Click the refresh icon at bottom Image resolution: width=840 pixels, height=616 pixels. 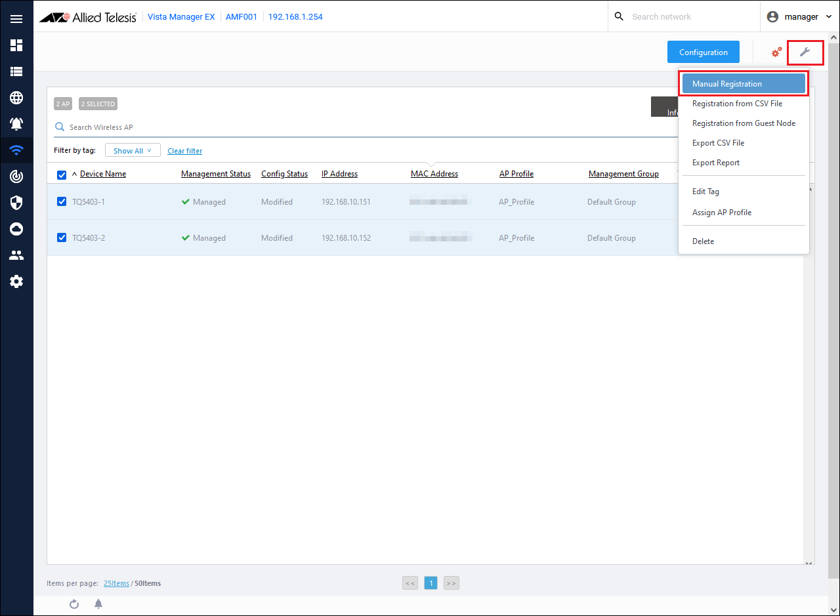pos(74,604)
